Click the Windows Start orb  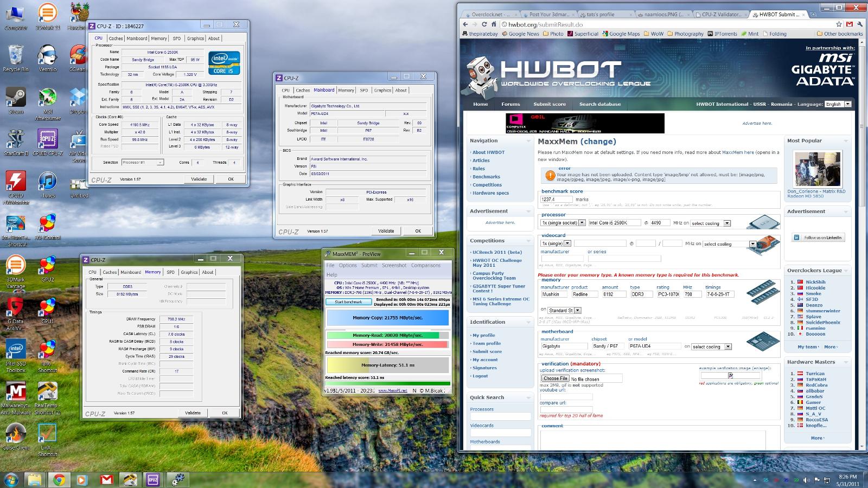click(11, 480)
